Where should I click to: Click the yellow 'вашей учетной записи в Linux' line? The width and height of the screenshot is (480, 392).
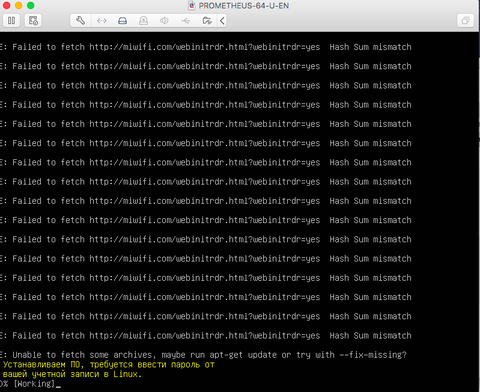(72, 374)
